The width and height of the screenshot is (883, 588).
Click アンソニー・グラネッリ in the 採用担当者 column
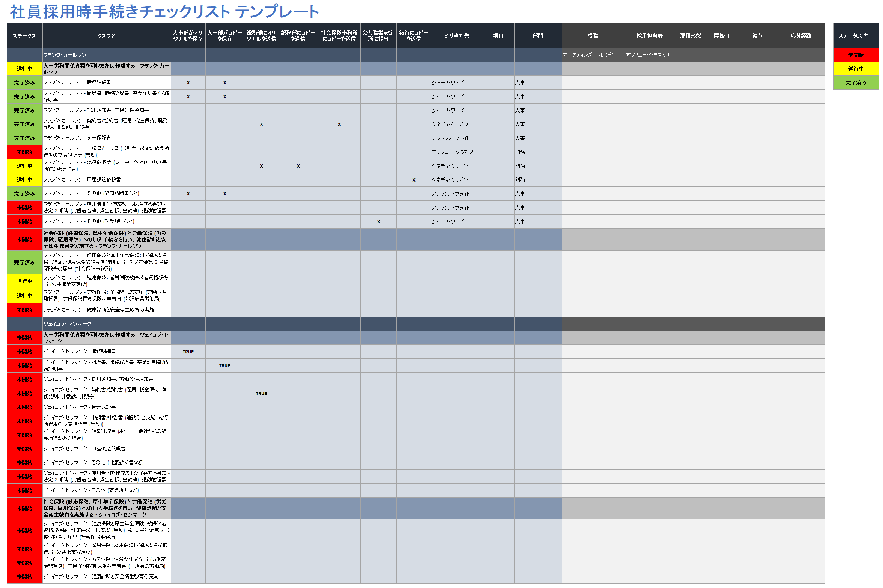[x=650, y=55]
